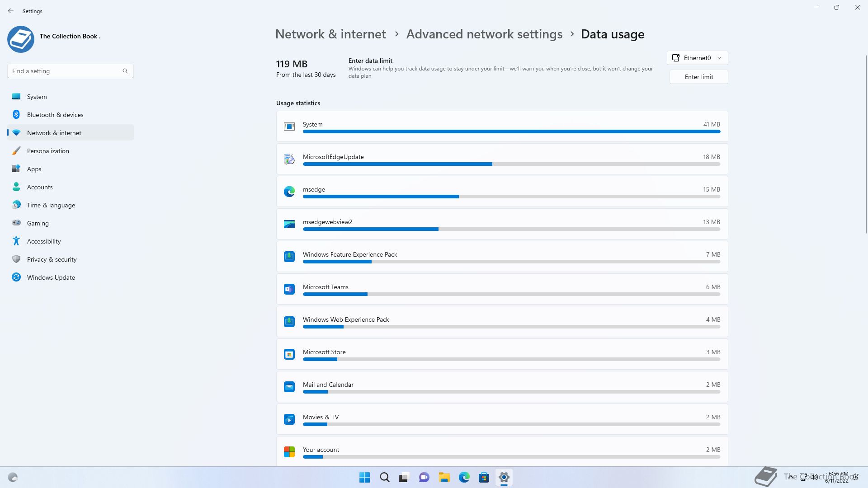Click the Microsoft Store row icon

(x=289, y=354)
